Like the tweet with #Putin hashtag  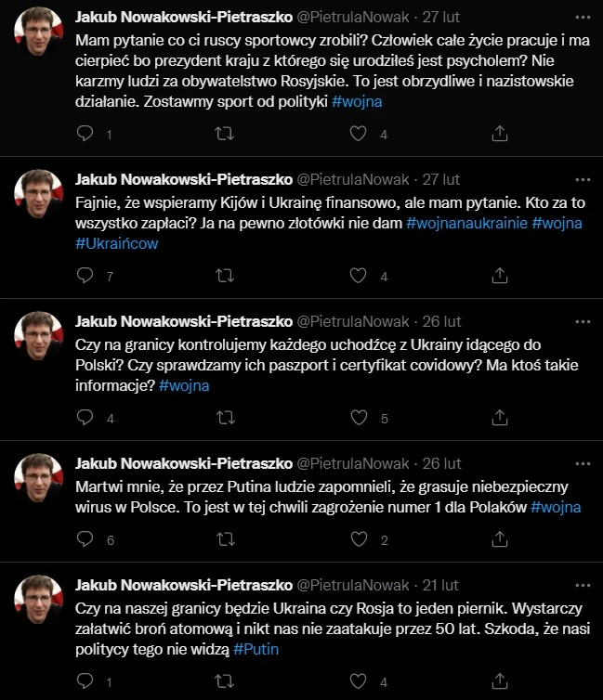click(358, 681)
